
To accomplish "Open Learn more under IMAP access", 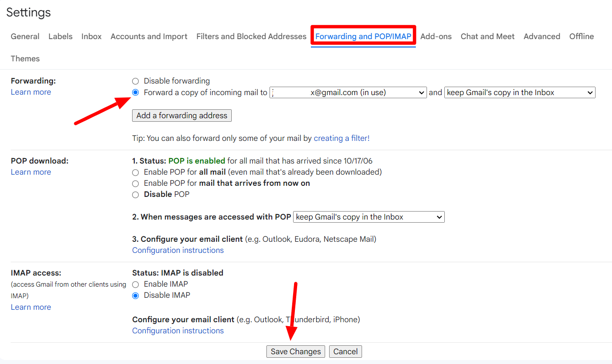I will click(x=31, y=307).
